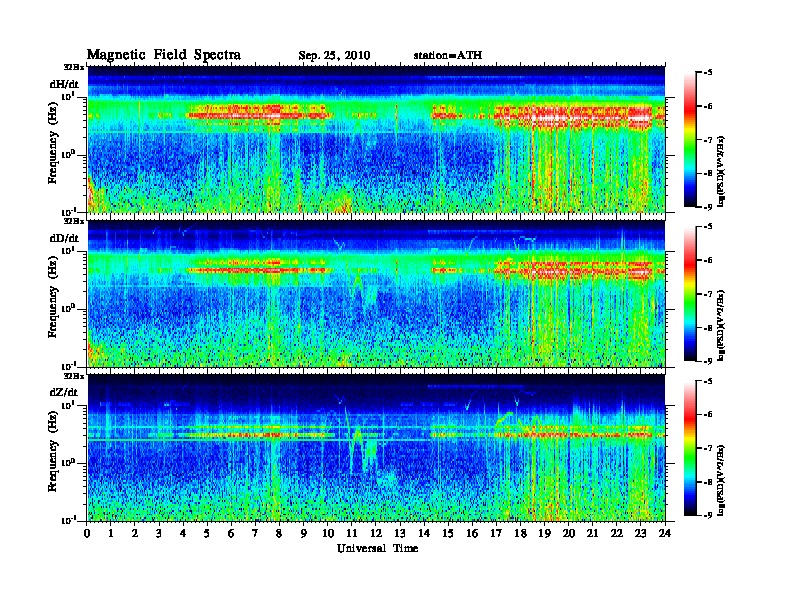The width and height of the screenshot is (792, 612).
Task: Click the '-9' tick on dH/dt color bar
Action: [708, 207]
